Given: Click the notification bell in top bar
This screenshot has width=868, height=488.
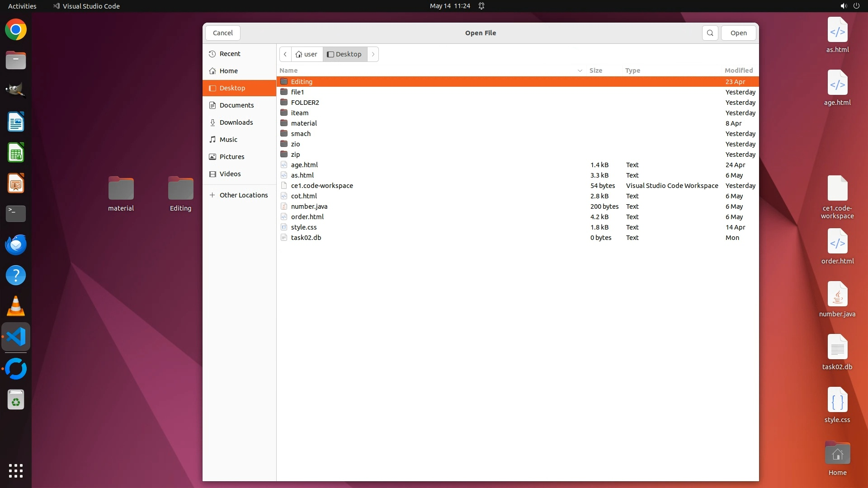Looking at the screenshot, I should [x=481, y=6].
